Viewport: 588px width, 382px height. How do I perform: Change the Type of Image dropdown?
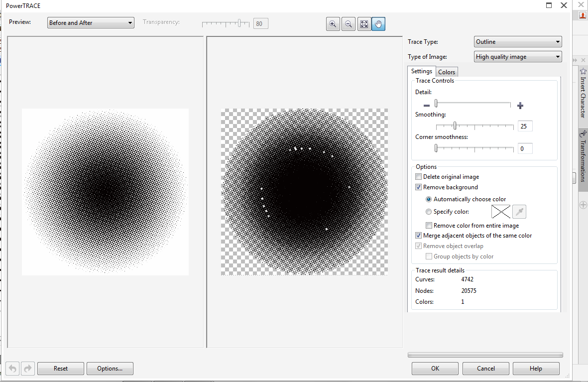pos(517,56)
